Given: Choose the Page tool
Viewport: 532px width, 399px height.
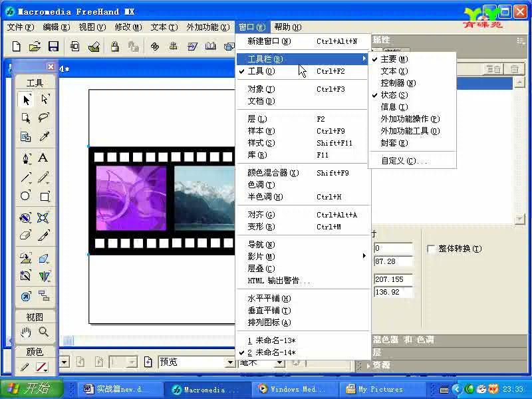Looking at the screenshot, I should pos(26,118).
